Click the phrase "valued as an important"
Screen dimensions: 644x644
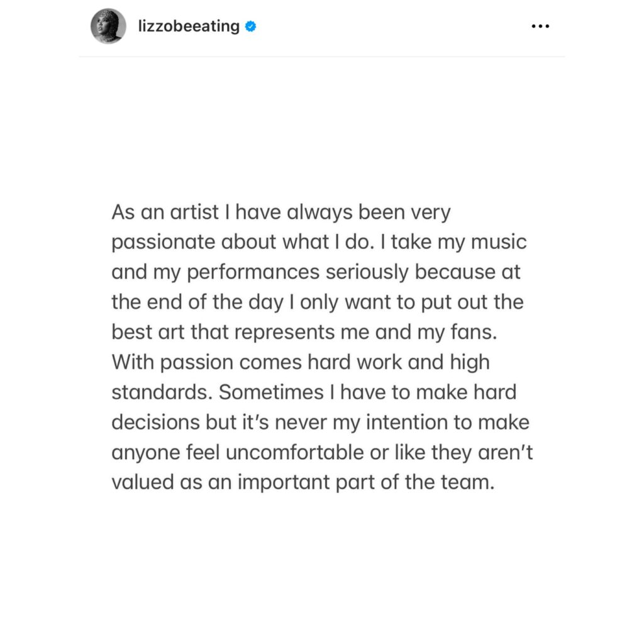point(221,482)
